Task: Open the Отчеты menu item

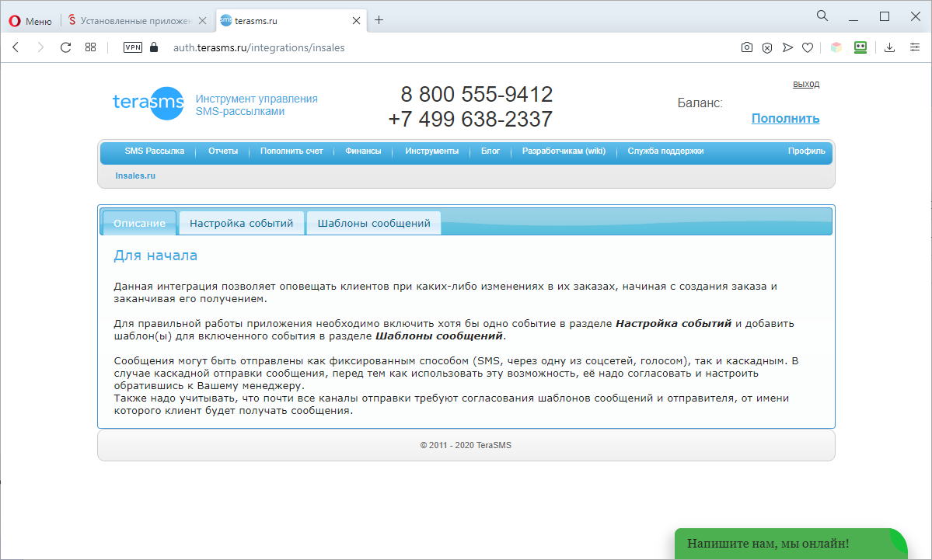Action: pos(223,151)
